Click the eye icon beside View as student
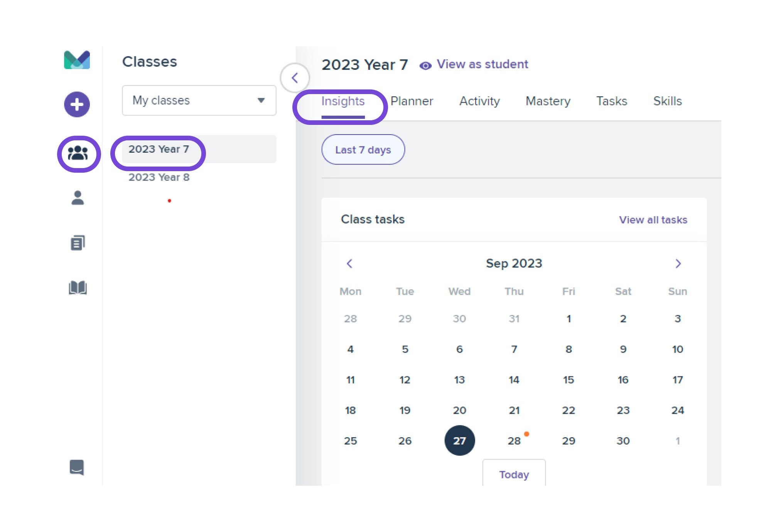The width and height of the screenshot is (783, 532). 425,66
